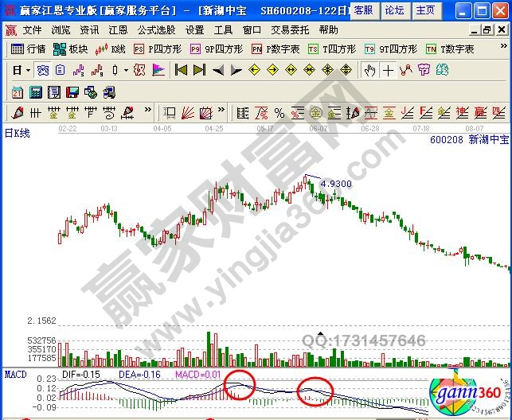The width and height of the screenshot is (512, 420).
Task: Expand the candlestick type dropdown arrow
Action: pos(126,70)
